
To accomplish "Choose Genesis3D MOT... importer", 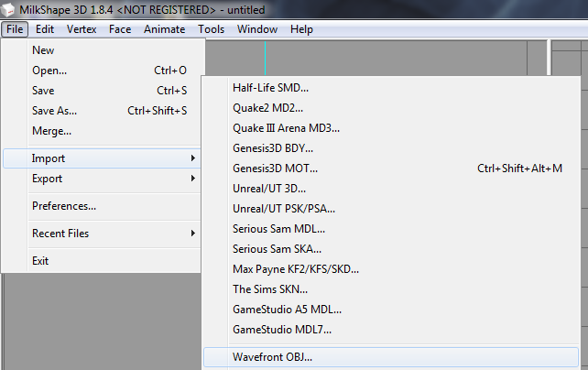I will pos(391,169).
